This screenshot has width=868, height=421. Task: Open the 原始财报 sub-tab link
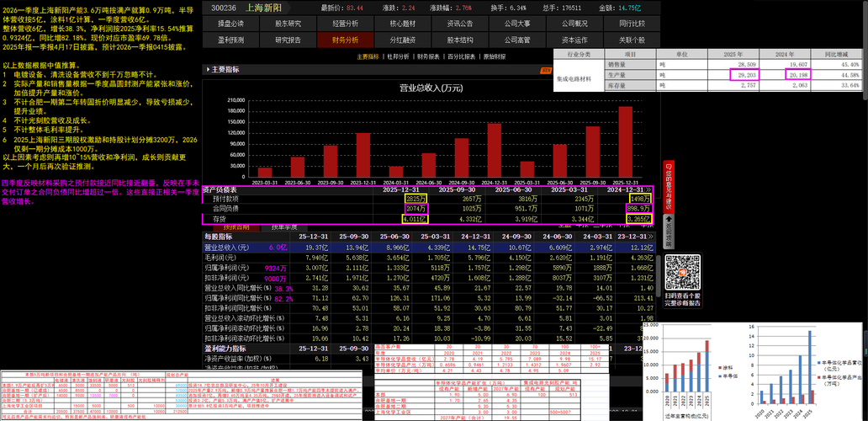click(495, 56)
